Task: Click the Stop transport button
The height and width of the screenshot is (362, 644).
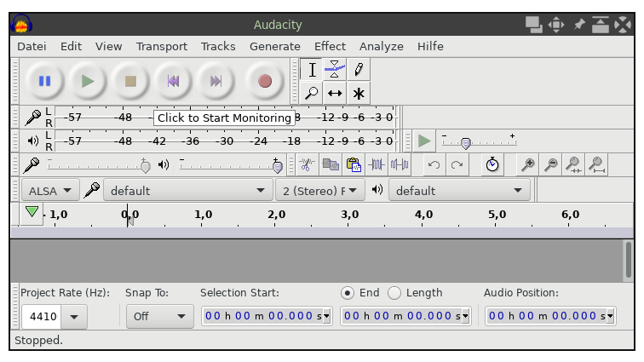Action: click(x=130, y=81)
